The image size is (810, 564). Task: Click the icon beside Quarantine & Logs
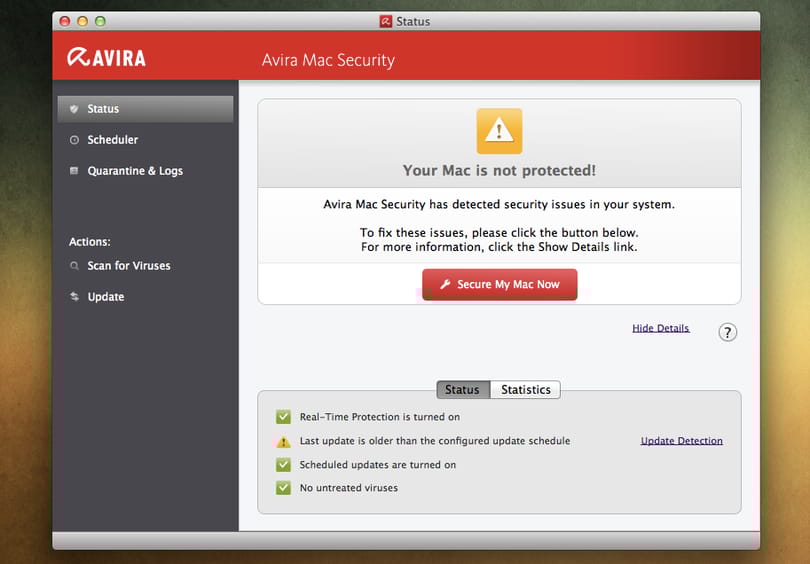tap(74, 171)
